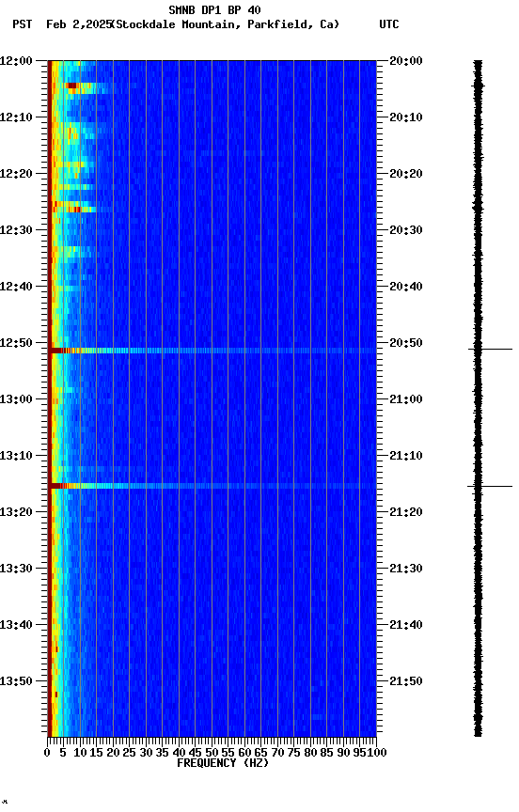Click the 12:10 PST time label
The height and width of the screenshot is (812, 519).
click(x=16, y=117)
